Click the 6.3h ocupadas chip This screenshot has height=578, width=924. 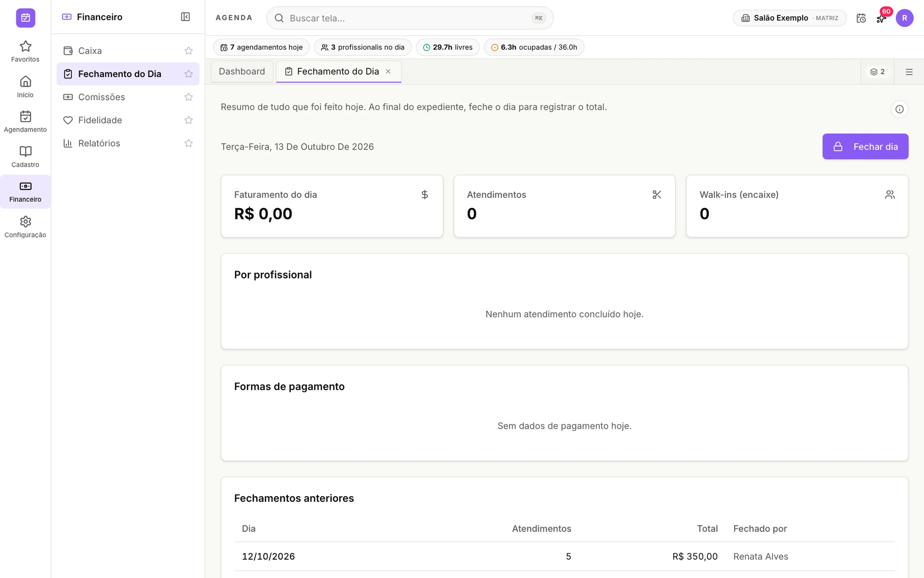point(534,47)
